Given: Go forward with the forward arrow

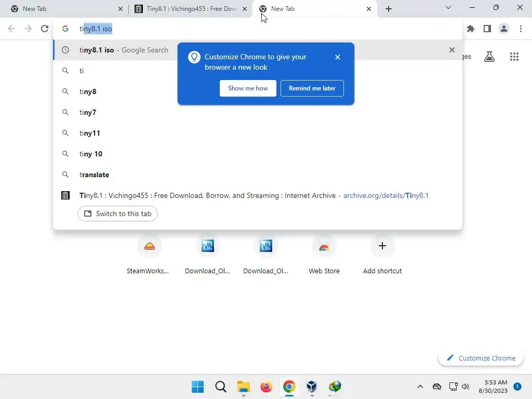Looking at the screenshot, I should coord(28,29).
